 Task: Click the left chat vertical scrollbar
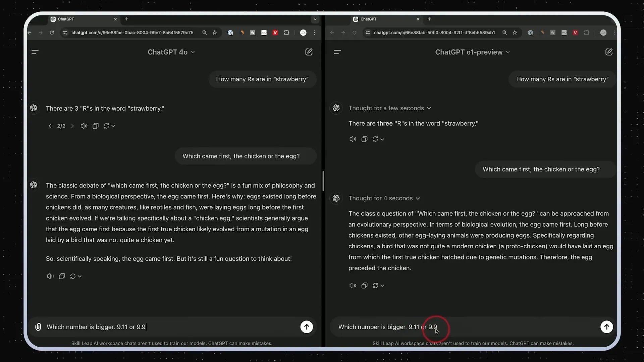pos(323,181)
